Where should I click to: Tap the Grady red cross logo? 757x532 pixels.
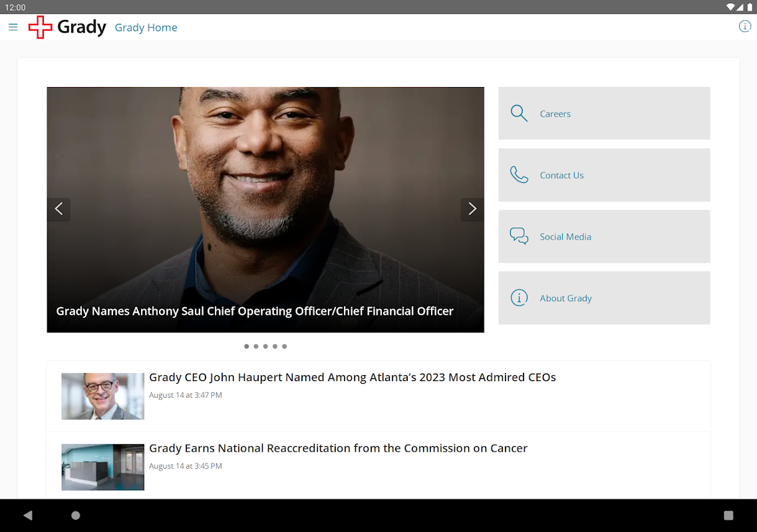[x=40, y=27]
